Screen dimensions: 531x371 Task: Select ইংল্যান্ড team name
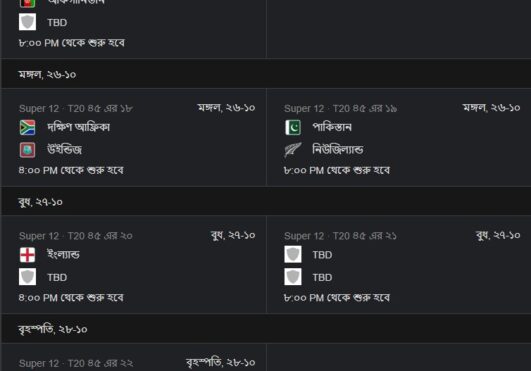pos(63,255)
